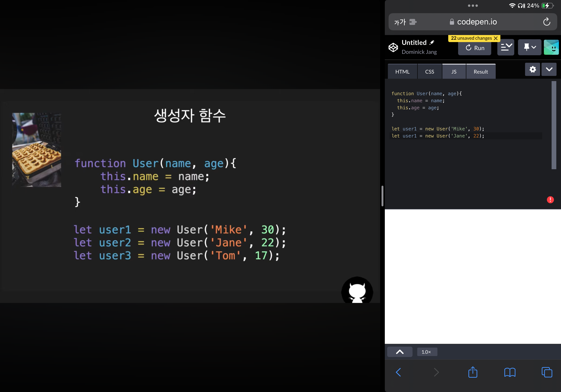
Task: Click the JS editor vertical scrollbar
Action: pos(554,125)
